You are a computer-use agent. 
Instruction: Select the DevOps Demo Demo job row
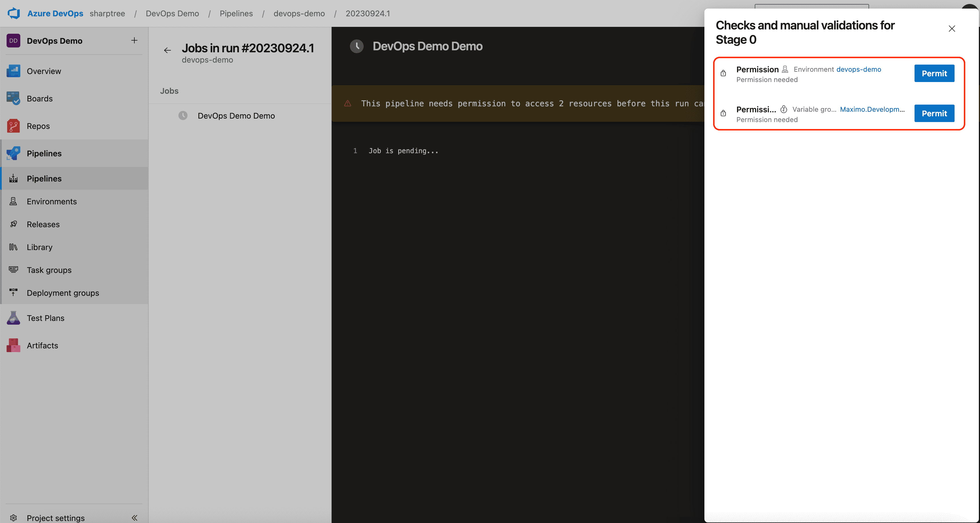[240, 116]
